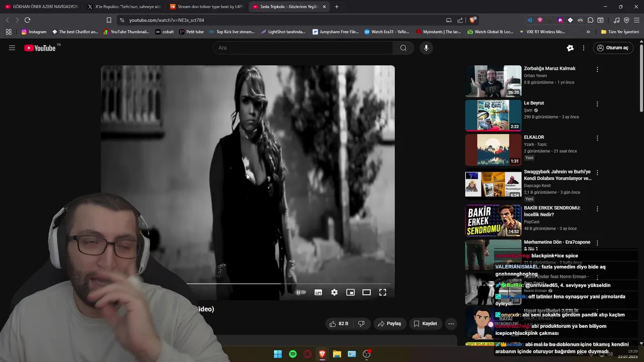Open options menu for Zorbalığa Maruz Kalmak
This screenshot has height=362, width=644.
click(x=597, y=69)
